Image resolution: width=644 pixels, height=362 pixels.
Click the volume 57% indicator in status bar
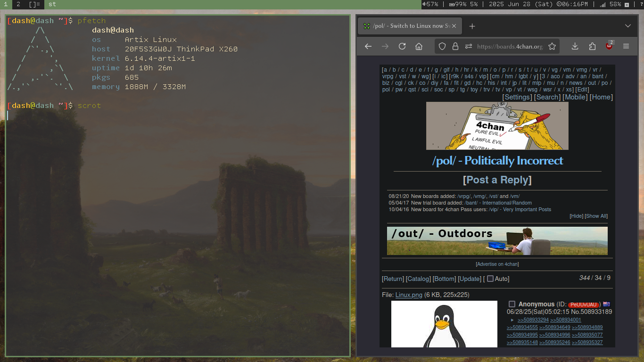[x=430, y=4]
